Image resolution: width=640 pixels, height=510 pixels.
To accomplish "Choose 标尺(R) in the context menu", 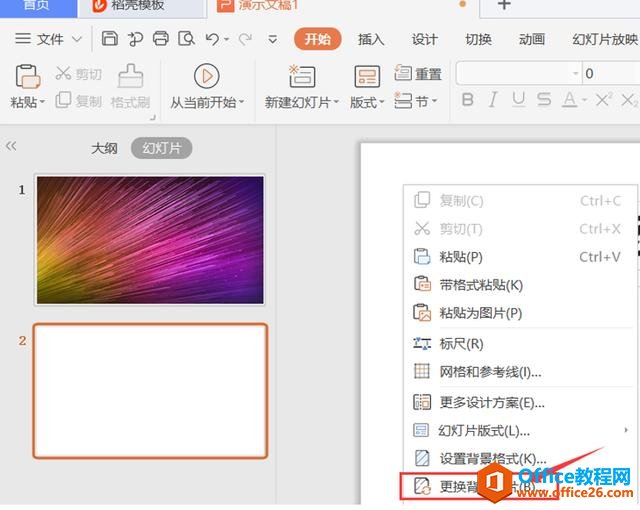I will 518,344.
